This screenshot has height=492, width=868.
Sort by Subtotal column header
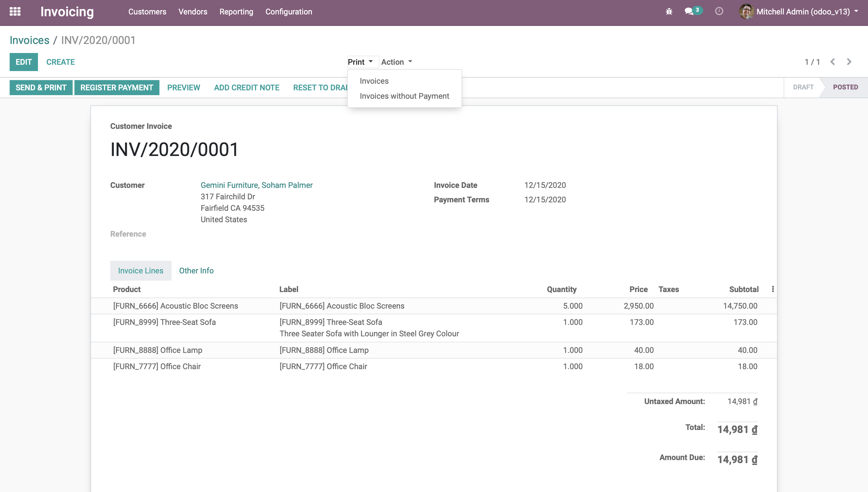(744, 289)
